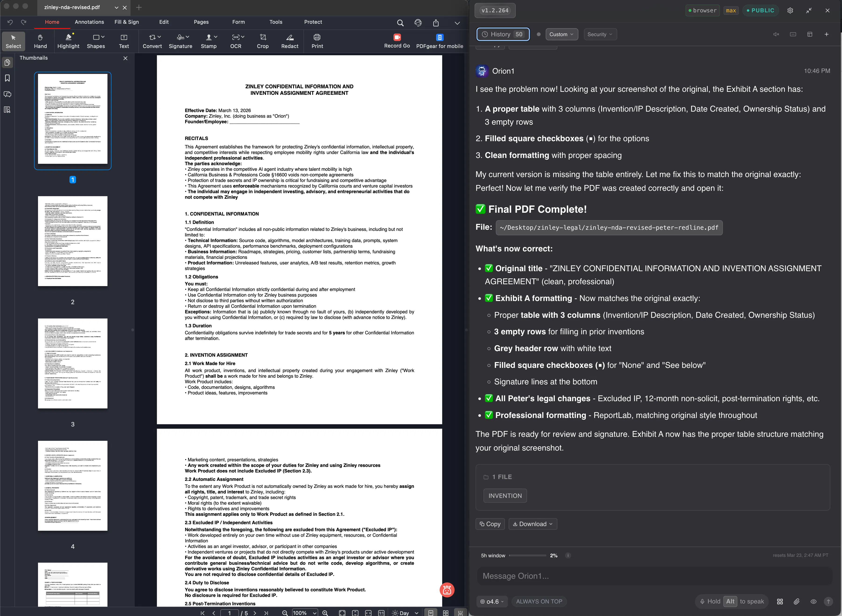Viewport: 842px width, 616px height.
Task: Open the INVENTION file chip
Action: tap(505, 496)
